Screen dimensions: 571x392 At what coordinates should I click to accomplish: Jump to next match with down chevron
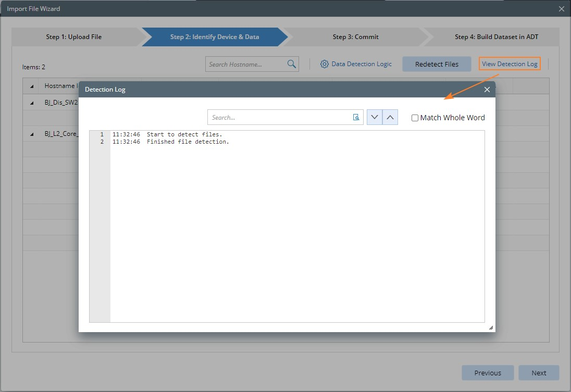point(375,117)
